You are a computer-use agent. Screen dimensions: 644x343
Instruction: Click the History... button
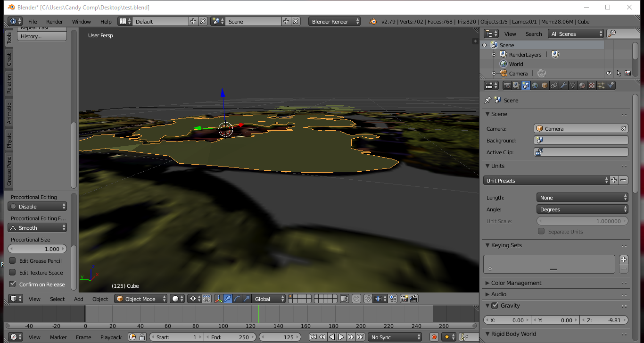tap(42, 36)
